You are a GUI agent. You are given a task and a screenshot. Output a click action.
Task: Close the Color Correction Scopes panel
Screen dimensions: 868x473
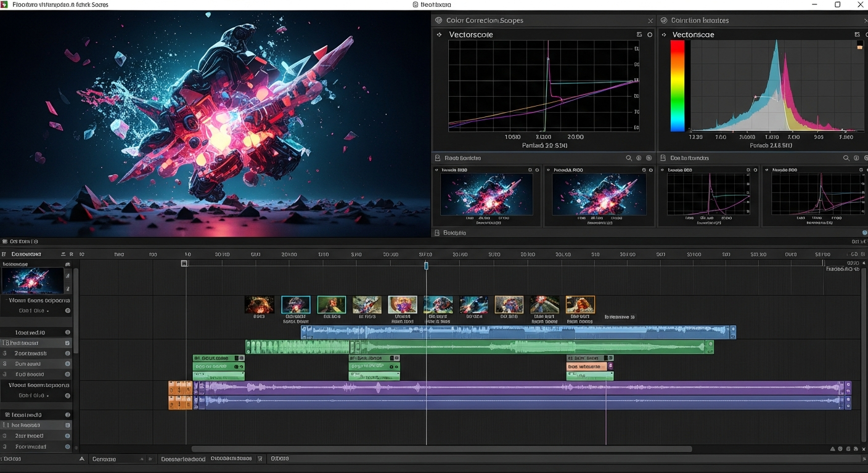click(650, 20)
